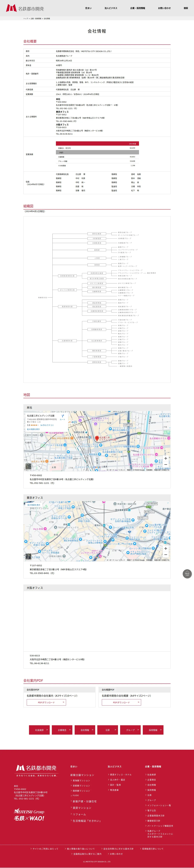Image resolution: width=194 pixels, height=868 pixels.
Task: Open the 54件のクチコミ reviews link
Action: (47, 425)
